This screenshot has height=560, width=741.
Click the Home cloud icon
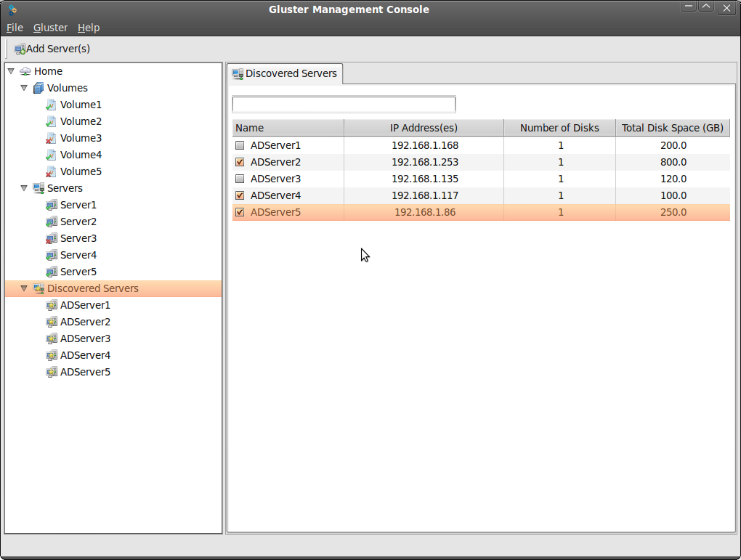coord(25,71)
